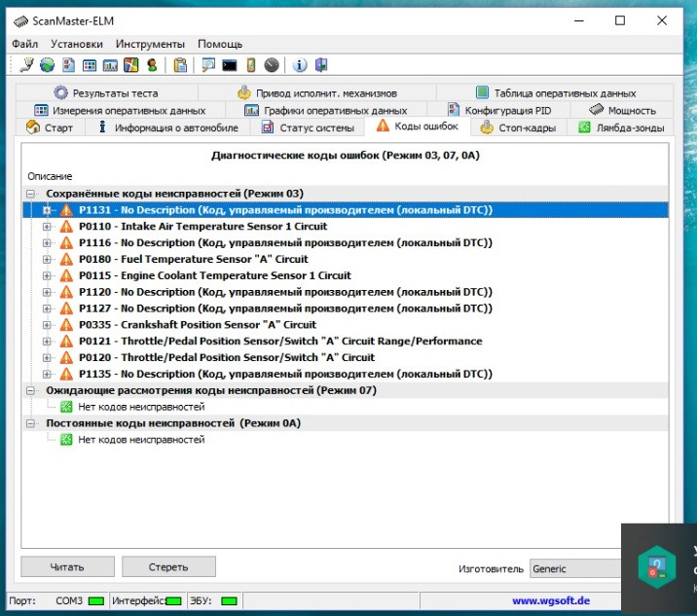The height and width of the screenshot is (616, 697).
Task: Click green ЭБУ status indicator
Action: pos(229,600)
